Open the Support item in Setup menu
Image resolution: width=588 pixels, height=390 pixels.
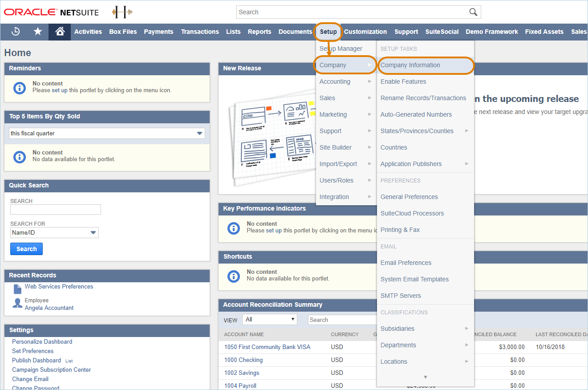(346, 131)
